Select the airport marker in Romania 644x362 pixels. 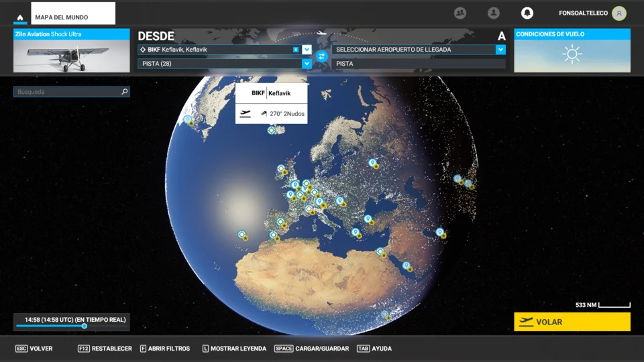click(x=341, y=202)
